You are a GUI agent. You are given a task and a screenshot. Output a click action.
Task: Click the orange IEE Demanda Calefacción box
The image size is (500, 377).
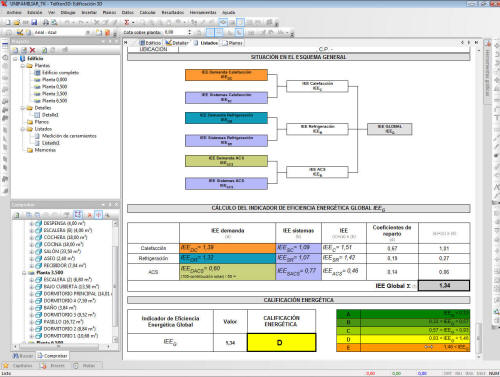point(226,75)
